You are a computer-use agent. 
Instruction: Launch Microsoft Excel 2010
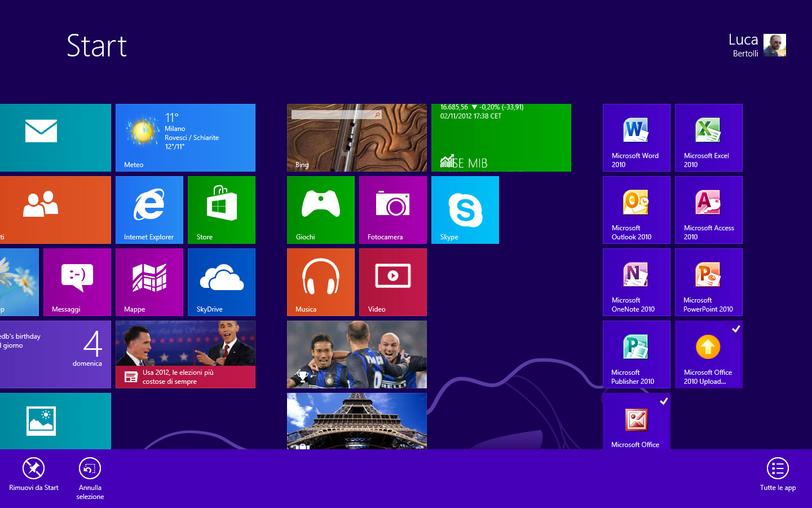pyautogui.click(x=709, y=138)
